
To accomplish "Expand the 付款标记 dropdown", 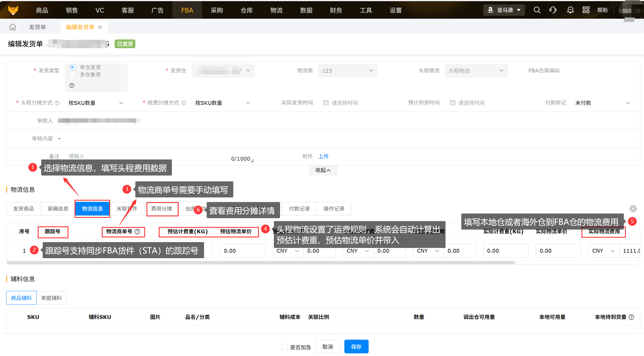I will (x=602, y=103).
